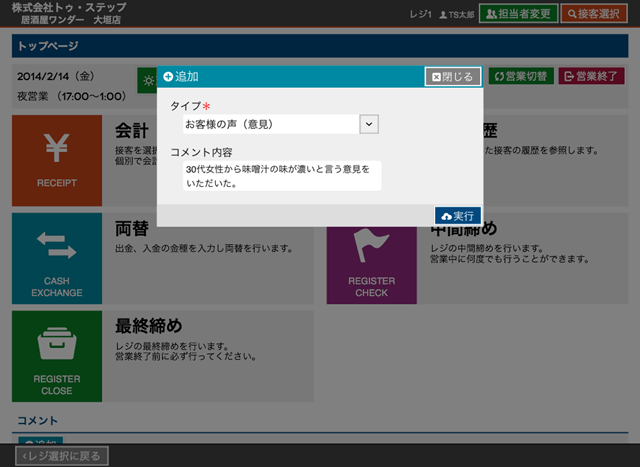The width and height of the screenshot is (640, 467).
Task: Click the plus icon beside 追加 title
Action: [x=168, y=77]
